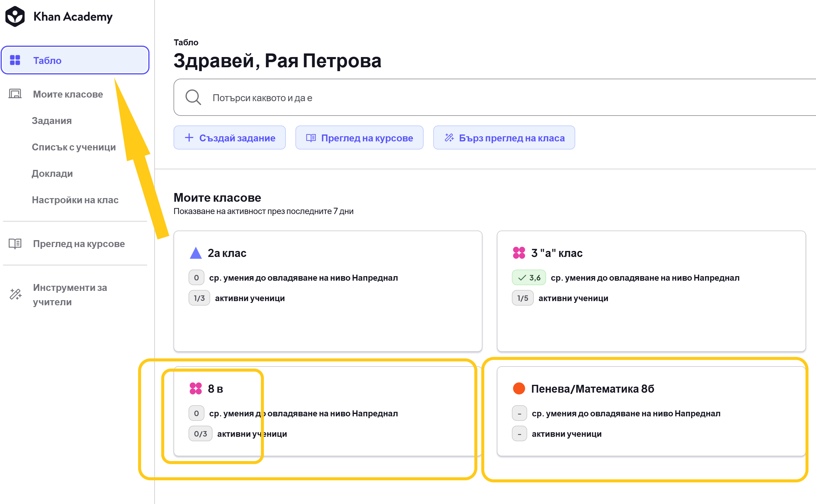Image resolution: width=816 pixels, height=504 pixels.
Task: Open the Табло menu item
Action: click(75, 60)
